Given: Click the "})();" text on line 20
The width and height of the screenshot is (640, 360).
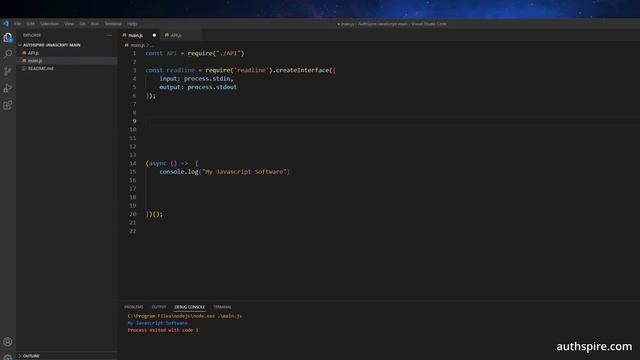Looking at the screenshot, I should [154, 214].
